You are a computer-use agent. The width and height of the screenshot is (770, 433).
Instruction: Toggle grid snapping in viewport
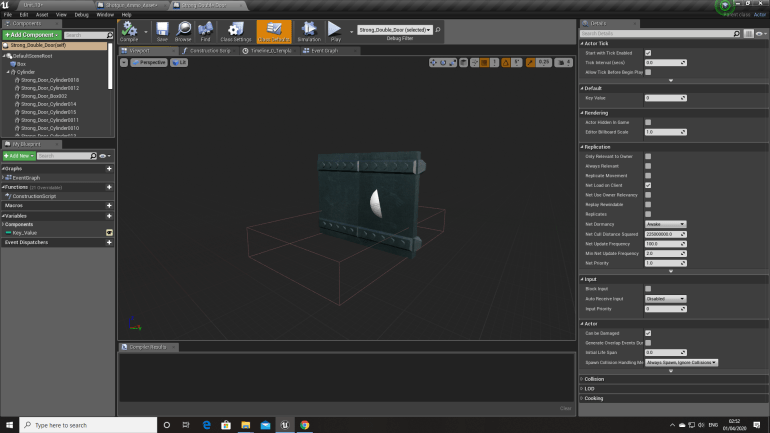pos(485,62)
